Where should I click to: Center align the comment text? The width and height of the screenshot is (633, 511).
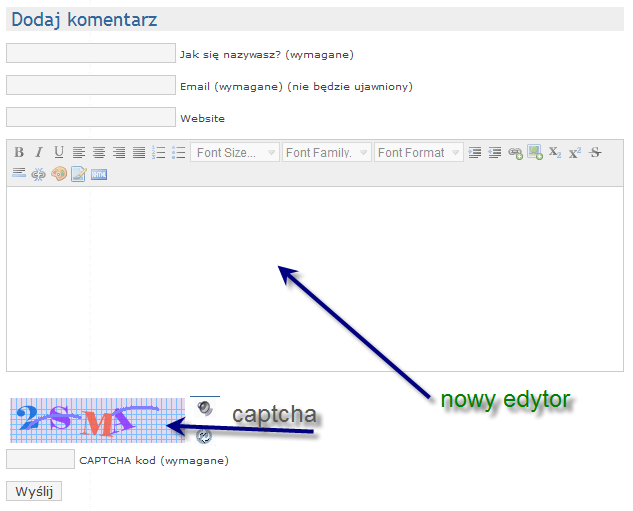[99, 153]
